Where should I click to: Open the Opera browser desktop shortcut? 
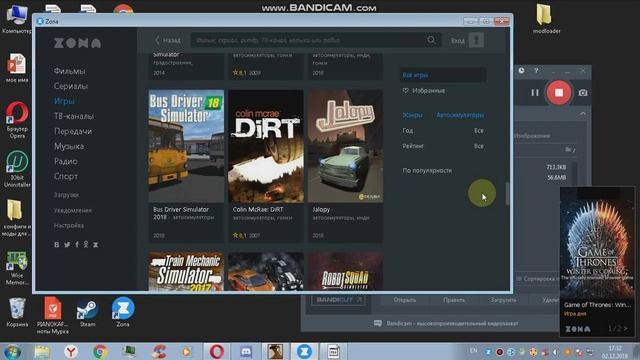[x=17, y=119]
